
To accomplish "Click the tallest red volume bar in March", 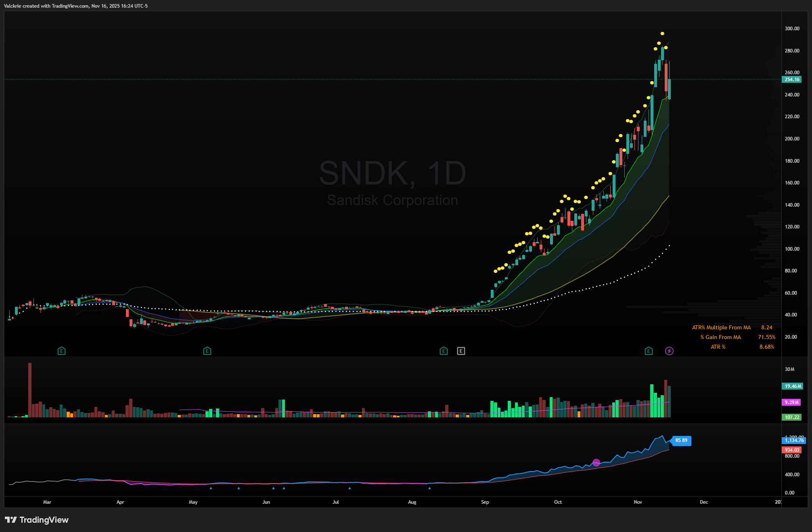I will [x=30, y=390].
